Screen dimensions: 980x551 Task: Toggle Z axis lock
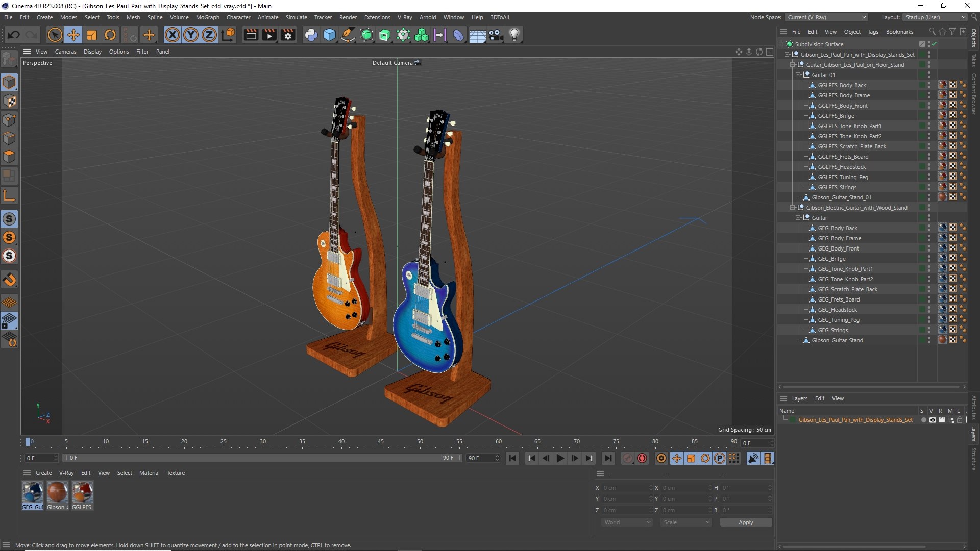pos(209,35)
